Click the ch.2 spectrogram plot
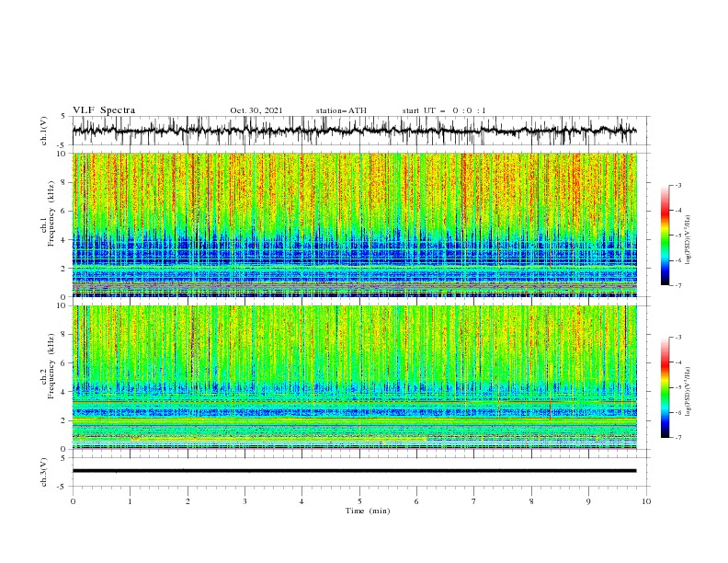 (x=354, y=377)
